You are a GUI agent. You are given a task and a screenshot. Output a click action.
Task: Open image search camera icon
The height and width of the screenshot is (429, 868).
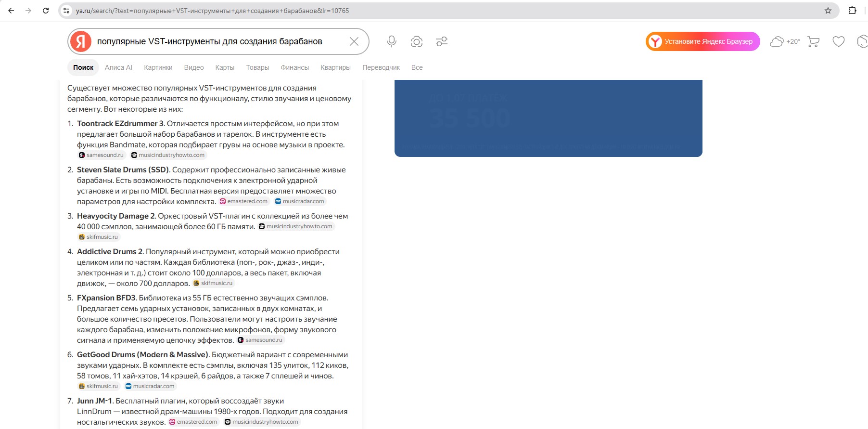(417, 41)
